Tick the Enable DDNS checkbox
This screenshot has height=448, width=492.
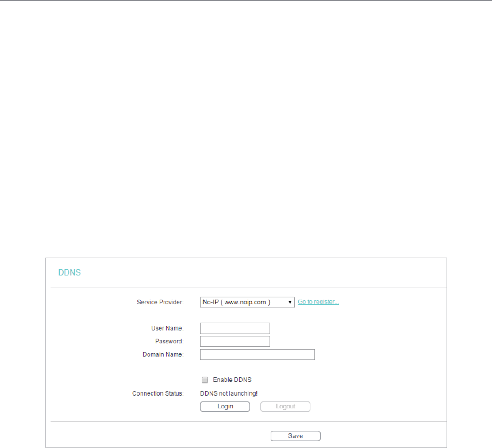tap(205, 380)
